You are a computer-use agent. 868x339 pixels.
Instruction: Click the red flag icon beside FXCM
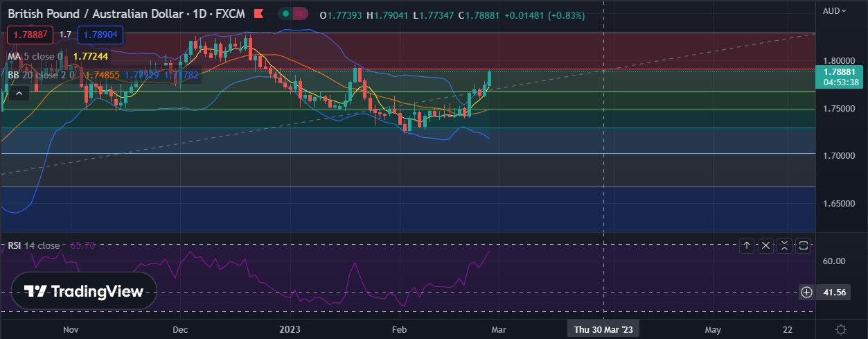click(x=258, y=15)
